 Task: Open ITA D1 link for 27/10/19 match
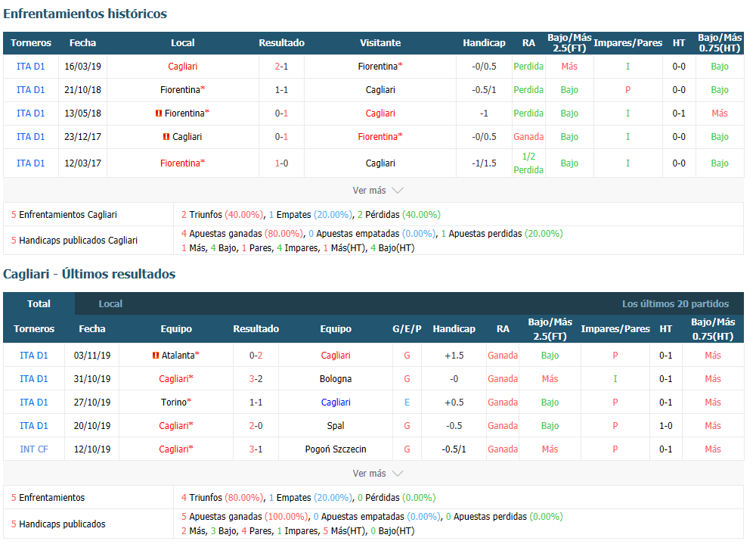coord(34,402)
